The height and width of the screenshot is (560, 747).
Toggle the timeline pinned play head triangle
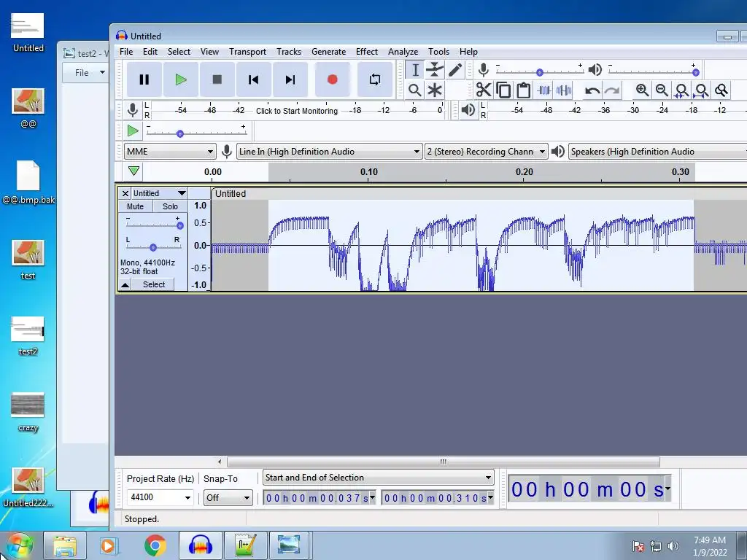click(133, 171)
